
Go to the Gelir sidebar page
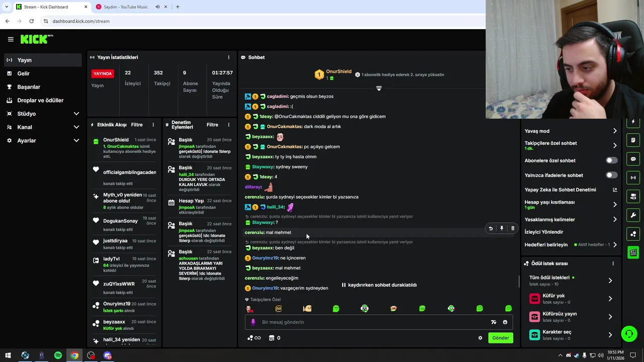pyautogui.click(x=42, y=73)
